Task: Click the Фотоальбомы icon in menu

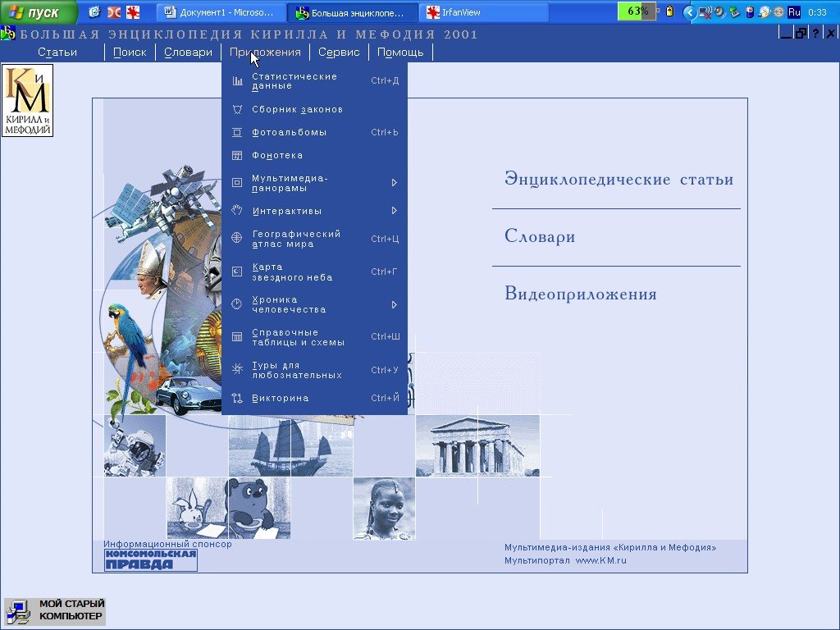Action: [237, 132]
